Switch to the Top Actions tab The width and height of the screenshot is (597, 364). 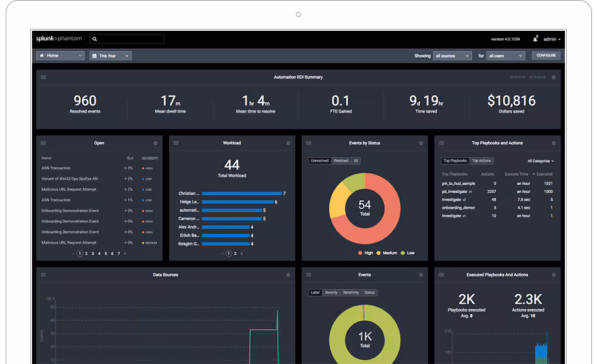pyautogui.click(x=481, y=161)
